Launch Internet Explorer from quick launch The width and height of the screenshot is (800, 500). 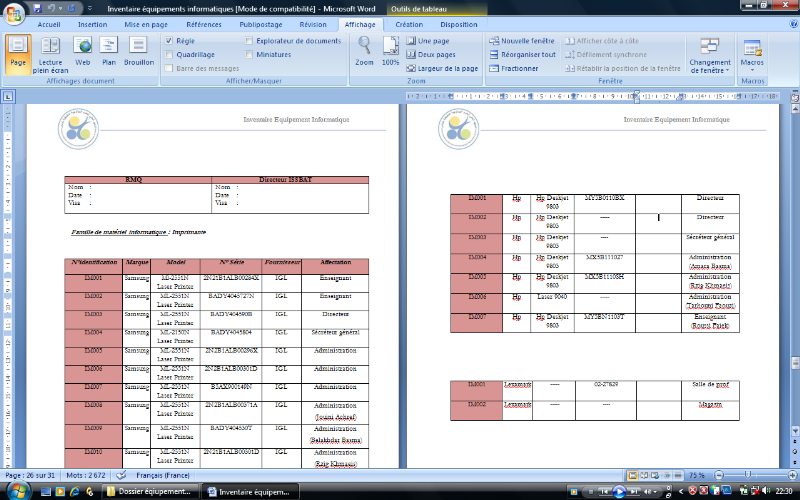click(x=74, y=491)
